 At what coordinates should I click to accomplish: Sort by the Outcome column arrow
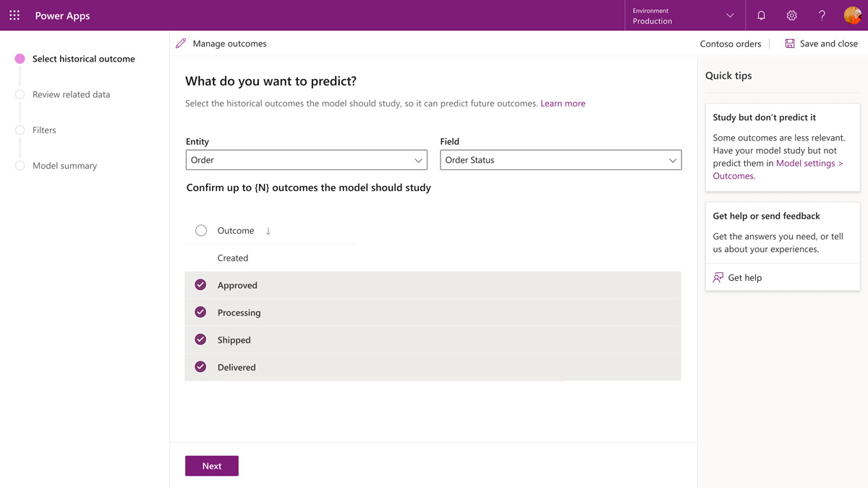pyautogui.click(x=268, y=231)
